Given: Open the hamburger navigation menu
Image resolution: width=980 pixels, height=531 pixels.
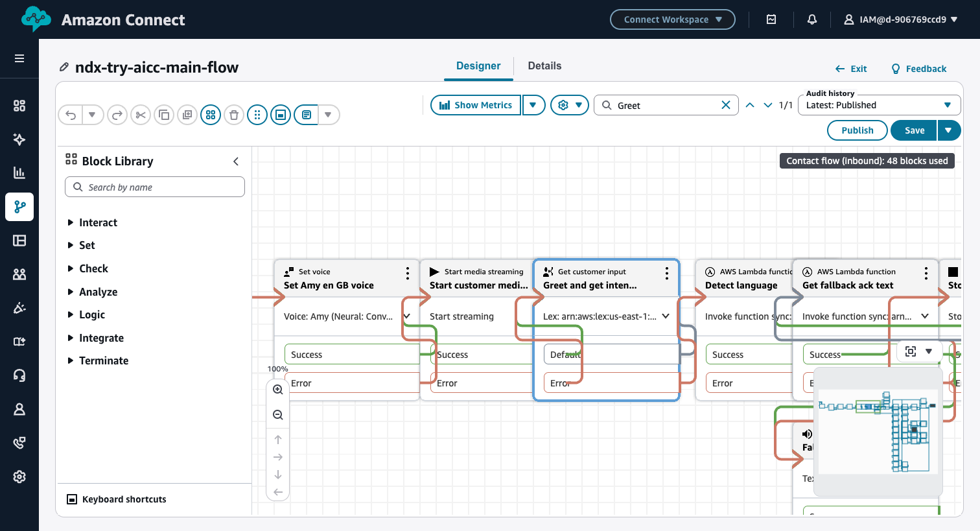Looking at the screenshot, I should coord(19,58).
